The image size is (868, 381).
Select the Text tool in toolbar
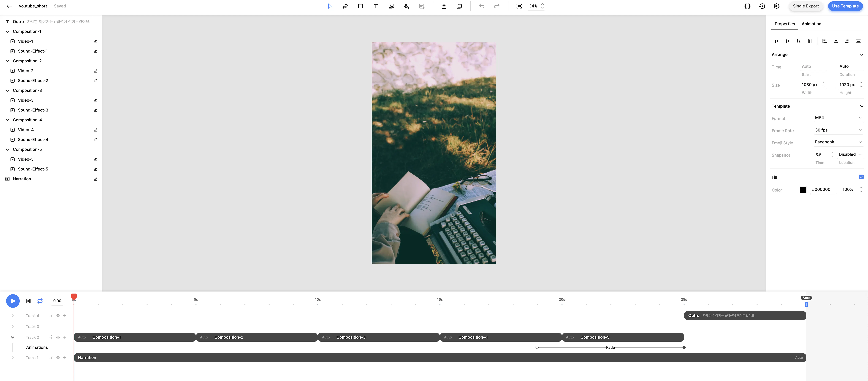(376, 6)
